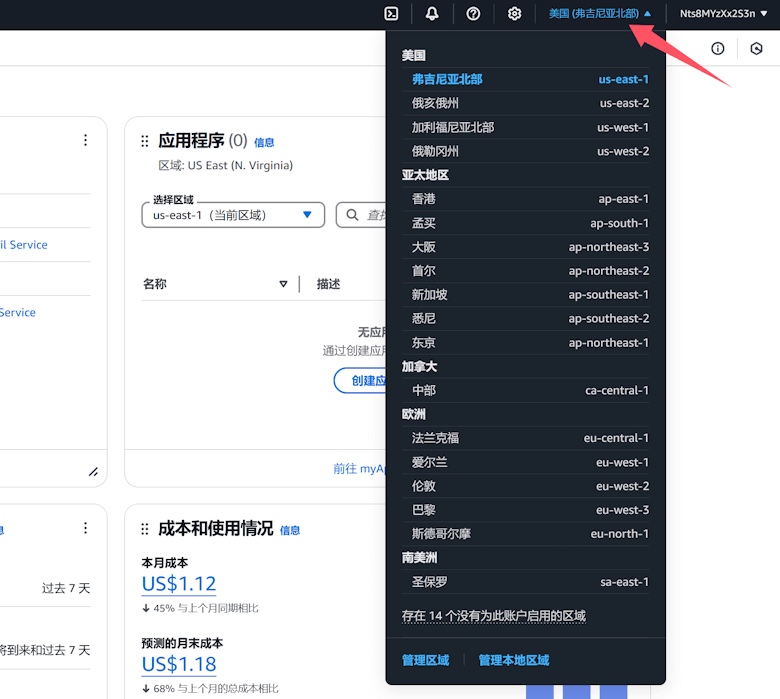Viewport: 780px width, 699px height.
Task: Grab the drag handle of 应用程序 widget
Action: tap(145, 141)
